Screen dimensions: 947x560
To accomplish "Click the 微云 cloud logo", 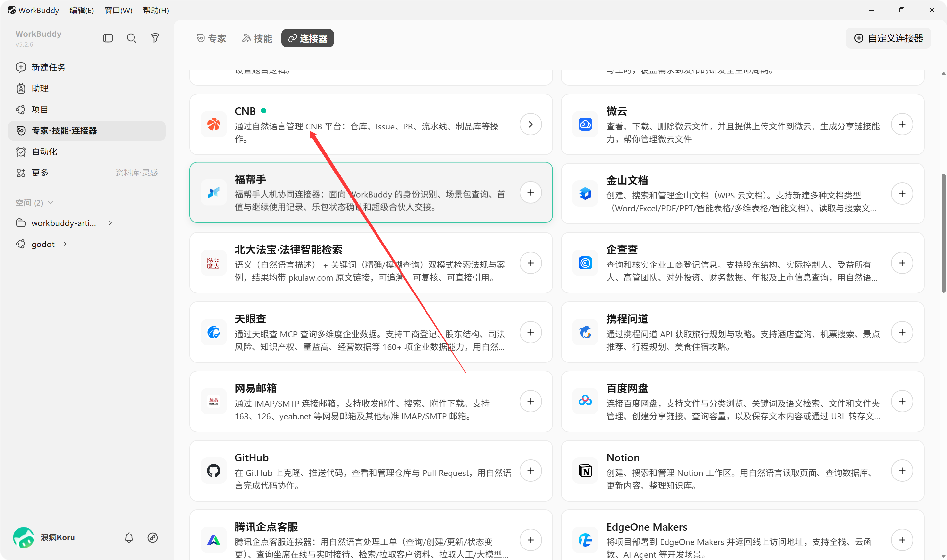I will coord(585,124).
